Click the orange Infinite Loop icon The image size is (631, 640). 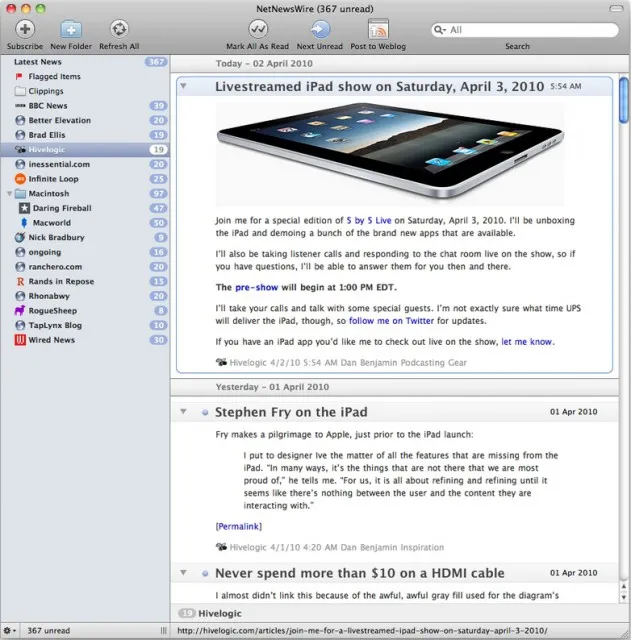tap(20, 179)
